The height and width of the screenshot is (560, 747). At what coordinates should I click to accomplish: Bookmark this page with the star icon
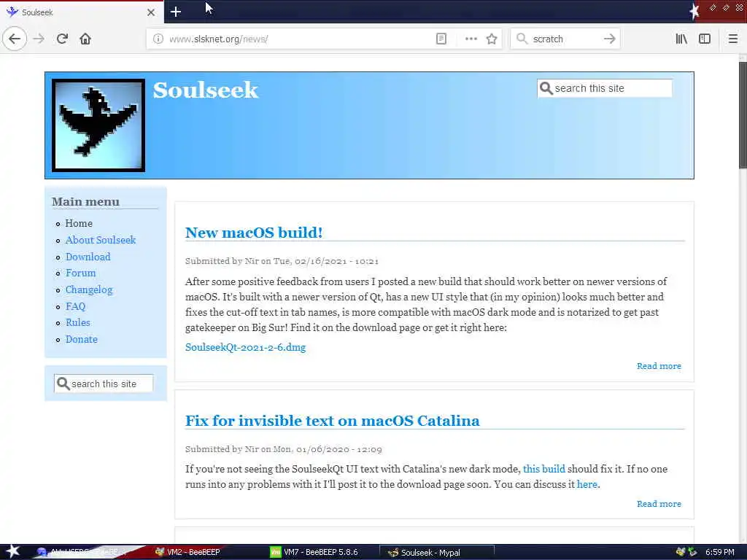tap(492, 39)
